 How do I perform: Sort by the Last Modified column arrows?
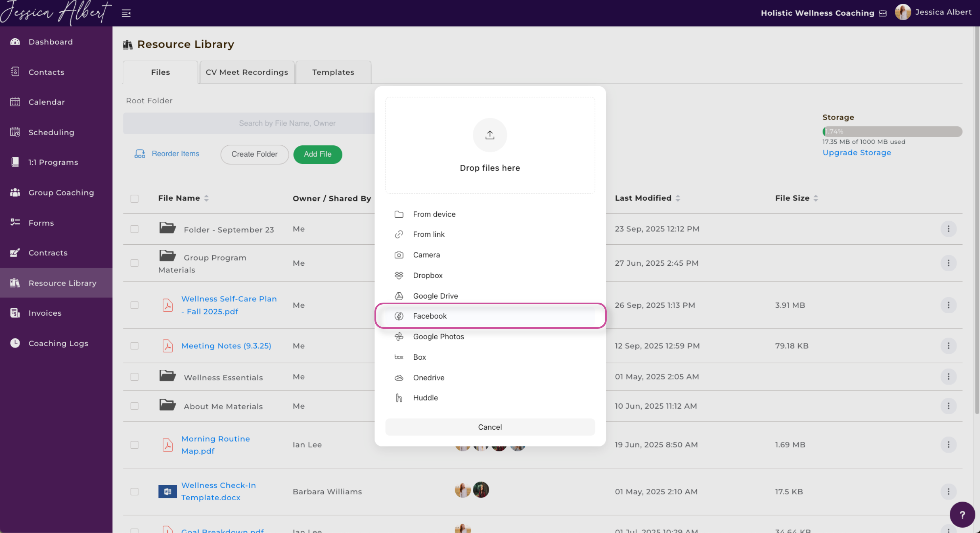[678, 198]
